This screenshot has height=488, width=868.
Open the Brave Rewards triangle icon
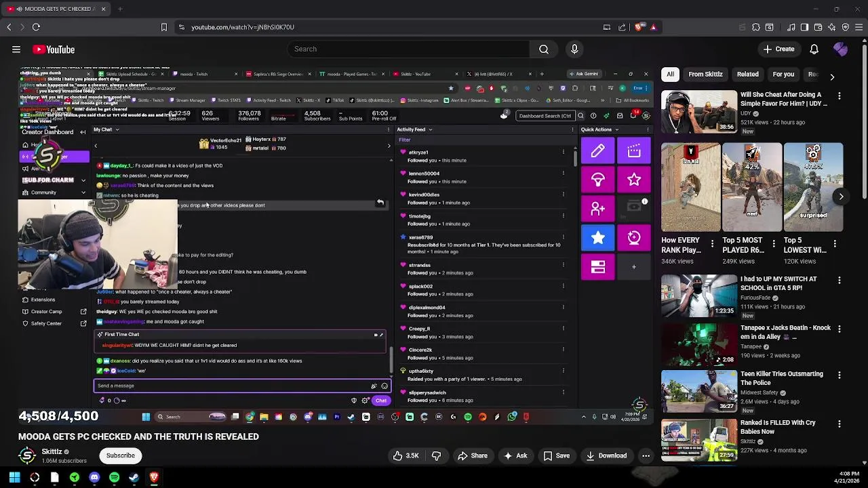653,27
